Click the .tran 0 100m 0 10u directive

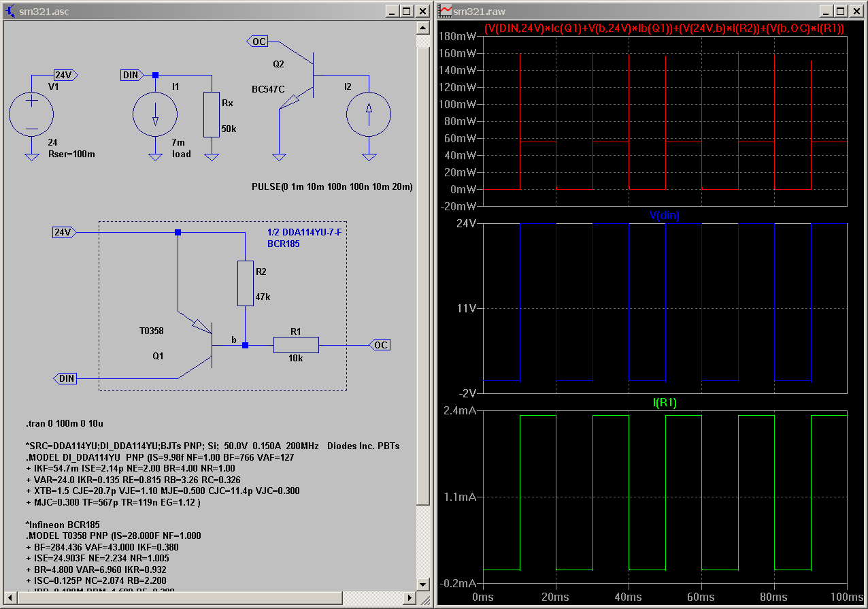tap(66, 424)
